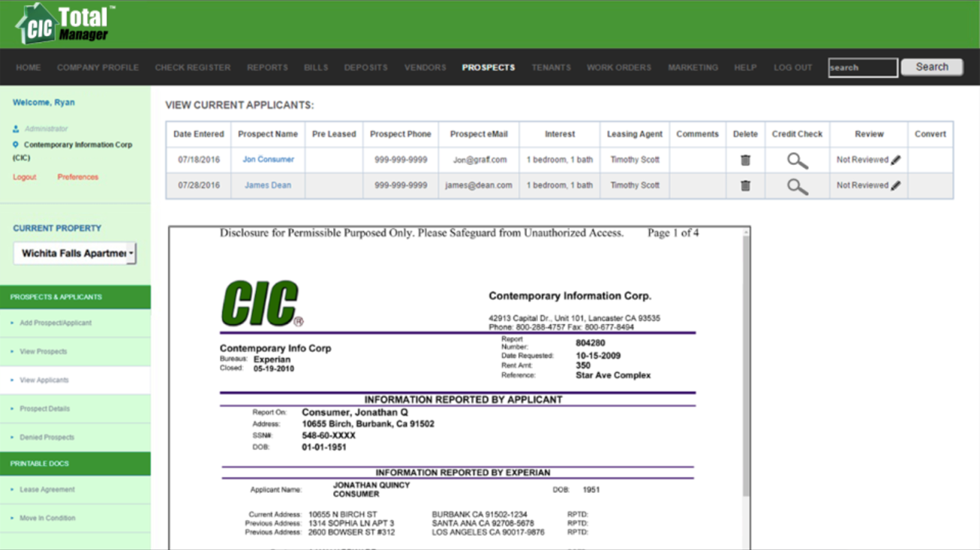Select Add Prospect/Applicant in sidebar
Viewport: 980px width, 550px height.
pos(56,323)
